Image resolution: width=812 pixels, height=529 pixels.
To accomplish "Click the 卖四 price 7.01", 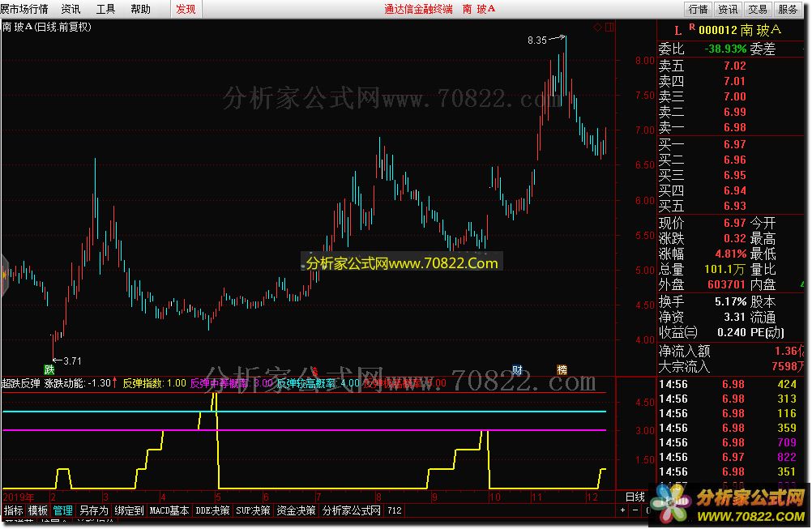I will pos(734,81).
